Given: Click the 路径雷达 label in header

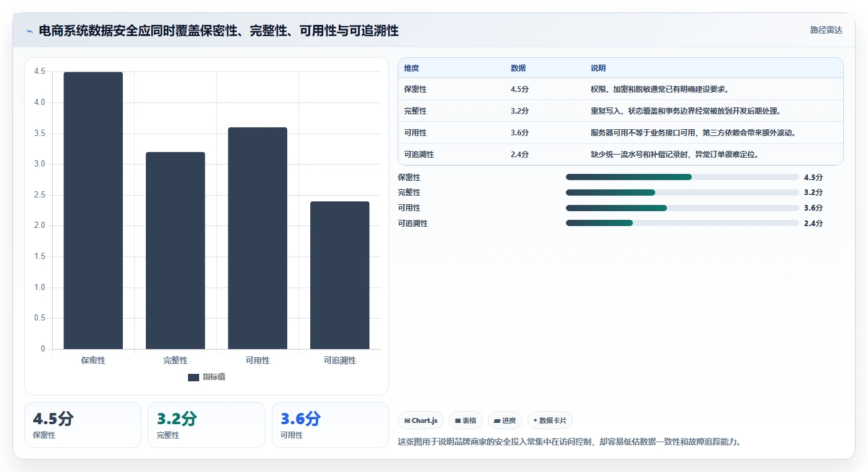Looking at the screenshot, I should [826, 30].
